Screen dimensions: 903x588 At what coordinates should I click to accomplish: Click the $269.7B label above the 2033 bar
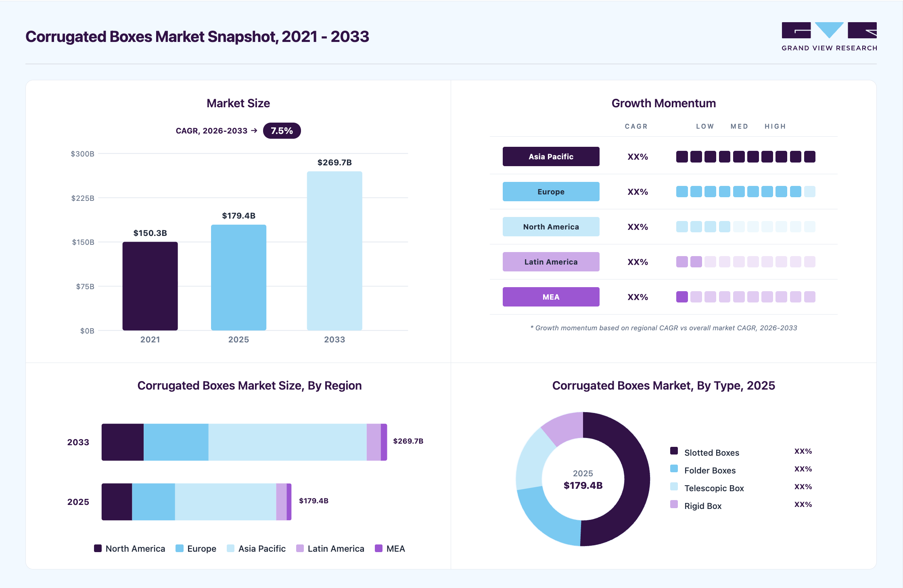coord(334,163)
